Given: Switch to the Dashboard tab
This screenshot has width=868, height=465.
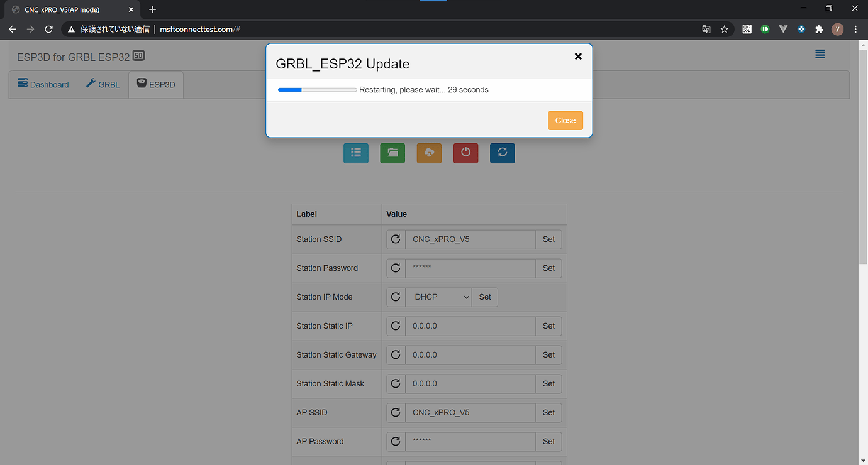Looking at the screenshot, I should point(43,84).
